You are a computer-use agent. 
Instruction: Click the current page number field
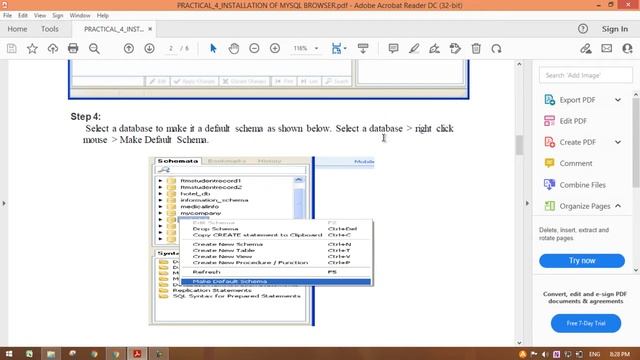click(x=171, y=49)
